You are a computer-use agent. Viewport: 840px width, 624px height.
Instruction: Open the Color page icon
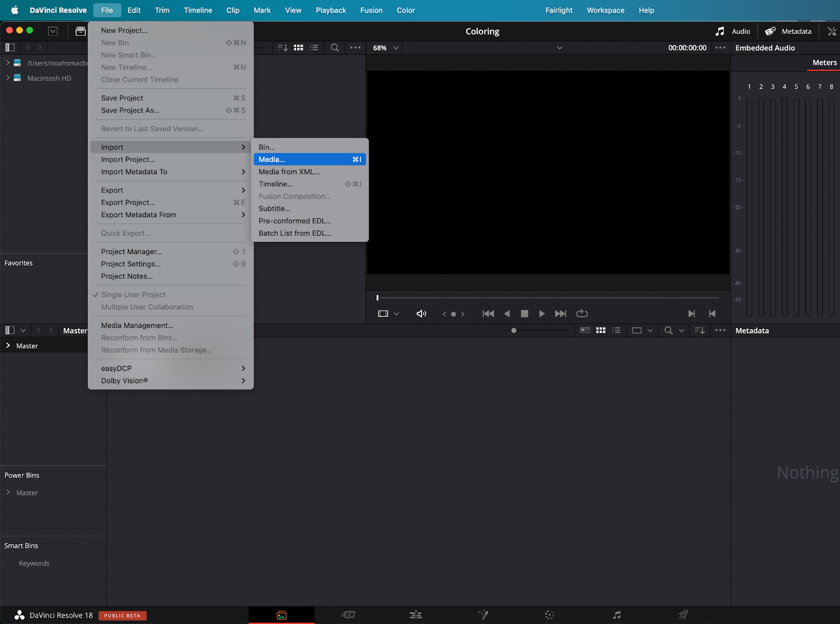(549, 615)
